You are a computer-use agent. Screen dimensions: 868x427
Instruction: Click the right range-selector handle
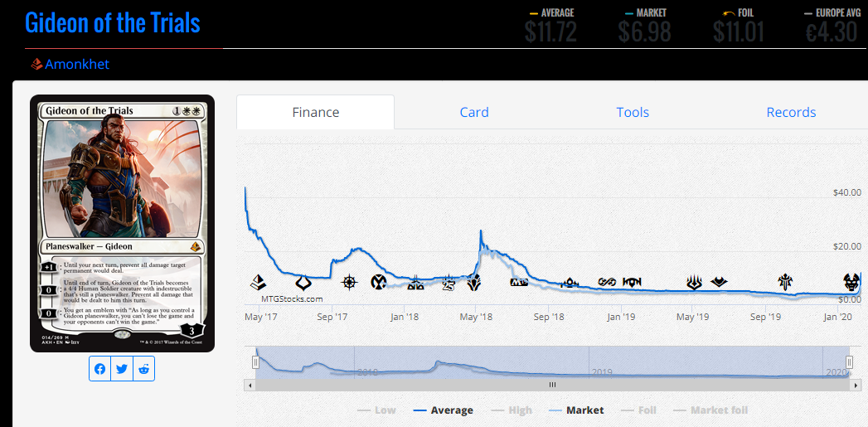pos(850,362)
